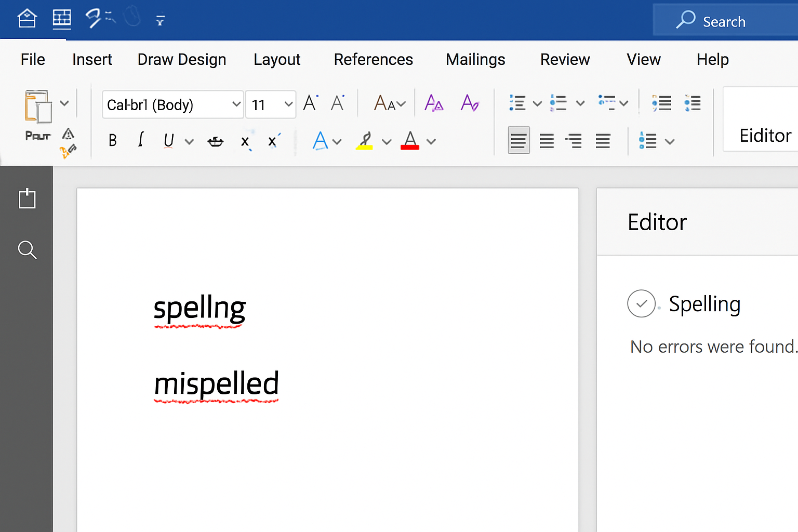Click the No errors were found message

click(x=714, y=347)
